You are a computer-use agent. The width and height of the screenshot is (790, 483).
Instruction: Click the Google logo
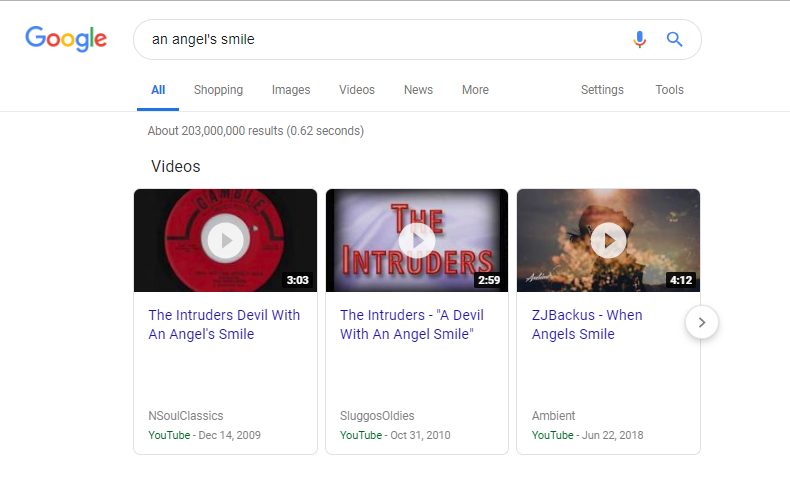click(66, 39)
